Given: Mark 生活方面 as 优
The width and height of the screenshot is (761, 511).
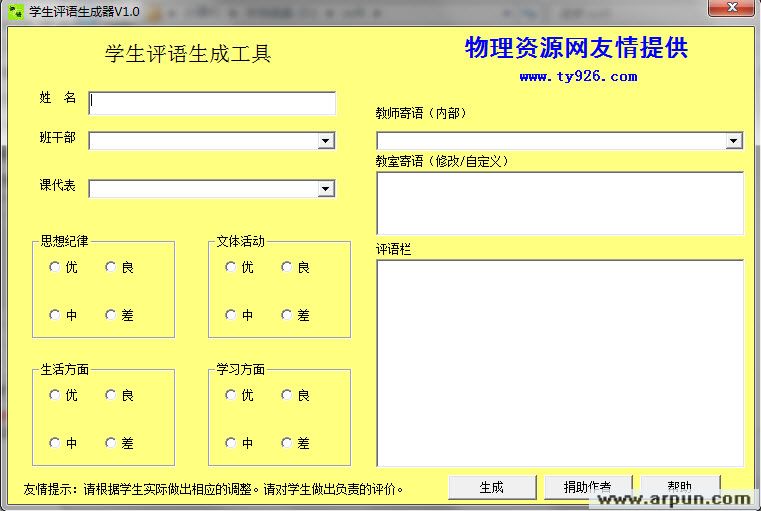Looking at the screenshot, I should click(64, 395).
